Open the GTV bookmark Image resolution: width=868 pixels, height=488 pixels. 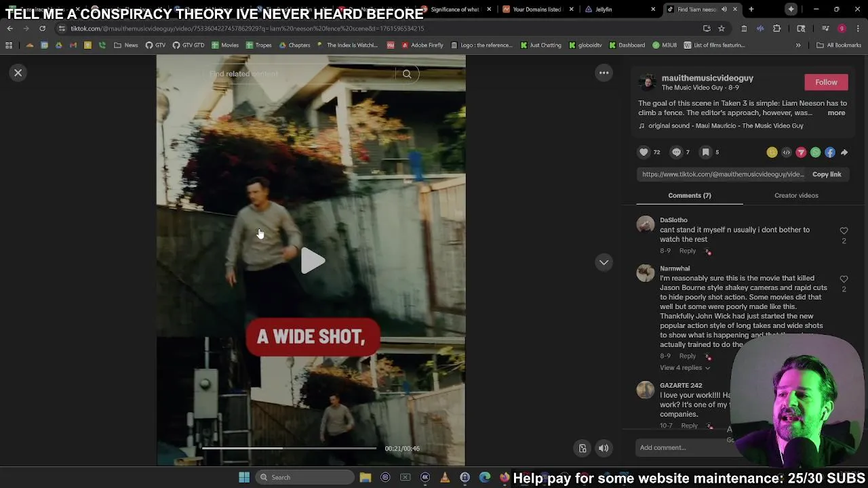[155, 45]
